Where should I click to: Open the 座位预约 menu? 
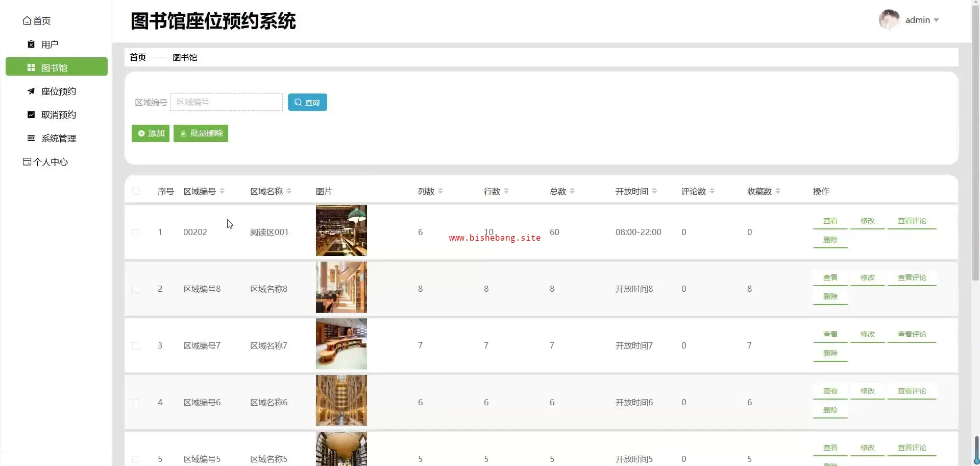[57, 91]
